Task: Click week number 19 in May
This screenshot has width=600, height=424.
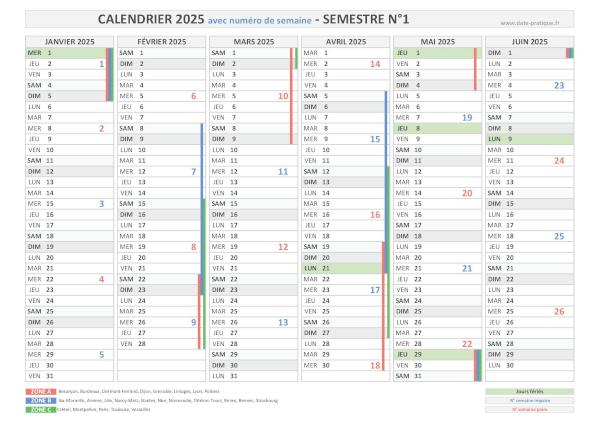Action: click(x=467, y=118)
